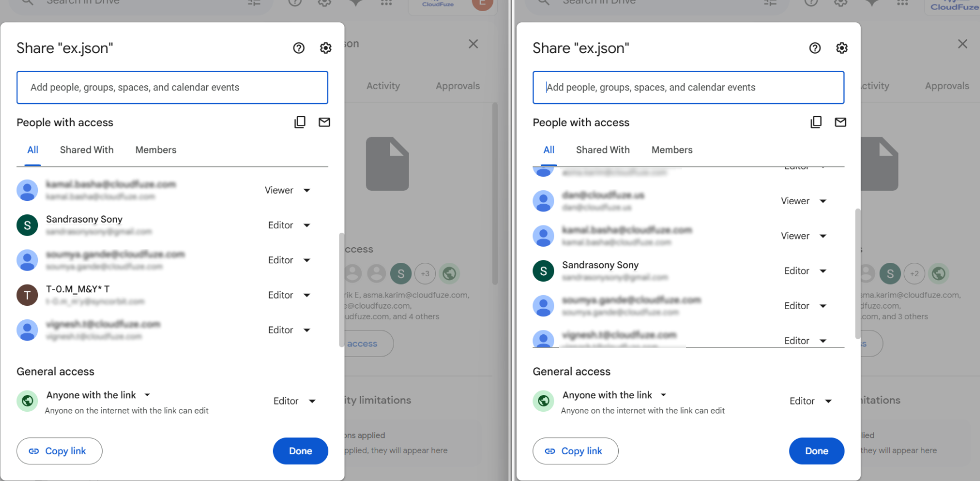Viewport: 980px width, 481px height.
Task: Open Approvals tab behind right dialog
Action: click(x=947, y=86)
